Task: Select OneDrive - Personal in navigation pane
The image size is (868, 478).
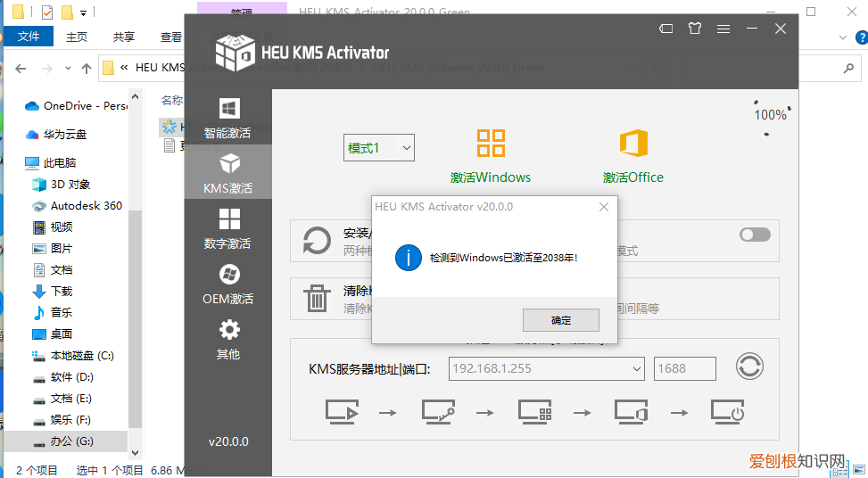Action: (x=75, y=105)
